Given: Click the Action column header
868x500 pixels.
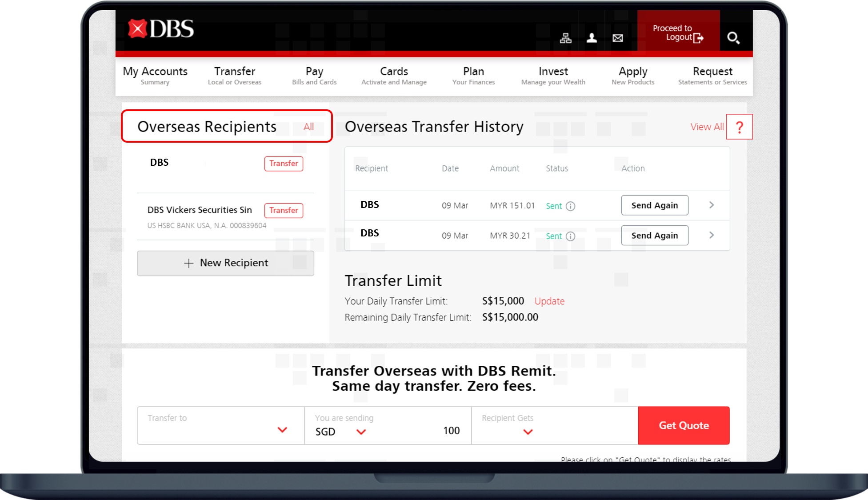Looking at the screenshot, I should pos(633,168).
